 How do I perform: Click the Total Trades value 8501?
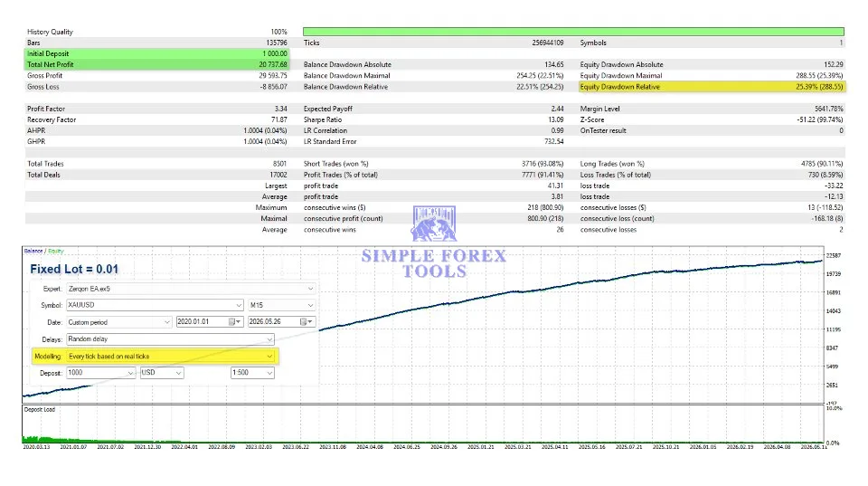point(279,164)
